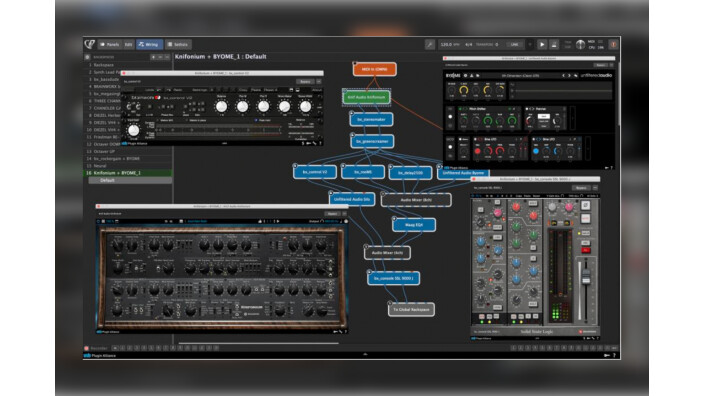Select the bx_greenscreamer plugin block
The width and height of the screenshot is (704, 396).
coord(372,141)
